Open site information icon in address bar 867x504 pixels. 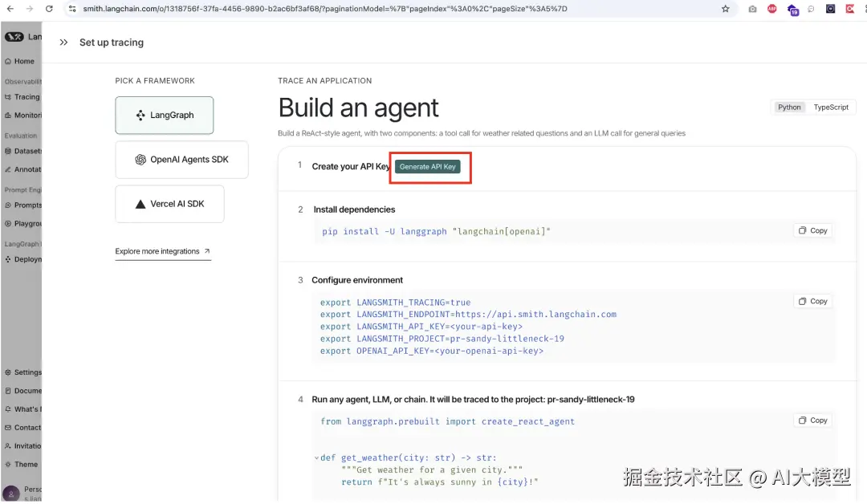click(x=72, y=9)
